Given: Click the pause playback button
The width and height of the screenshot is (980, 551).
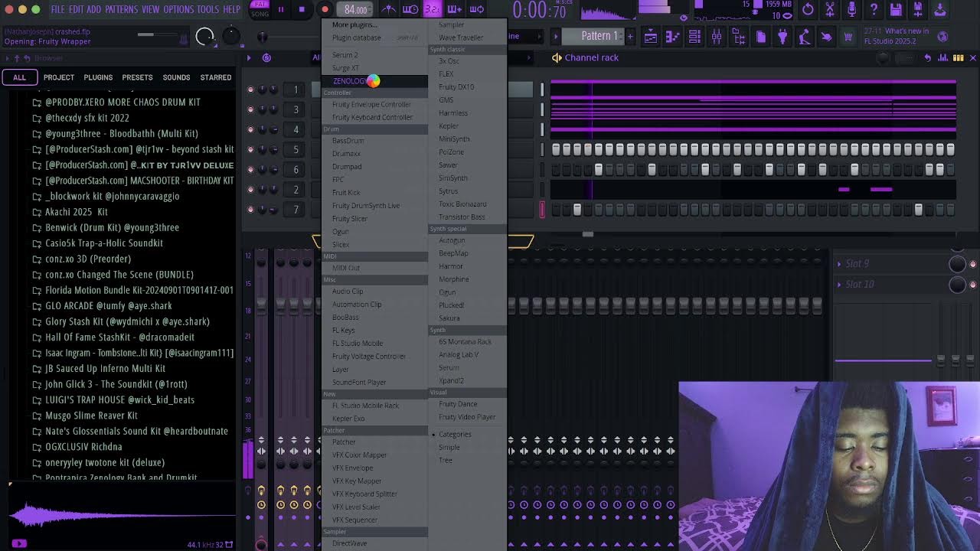Looking at the screenshot, I should (281, 9).
